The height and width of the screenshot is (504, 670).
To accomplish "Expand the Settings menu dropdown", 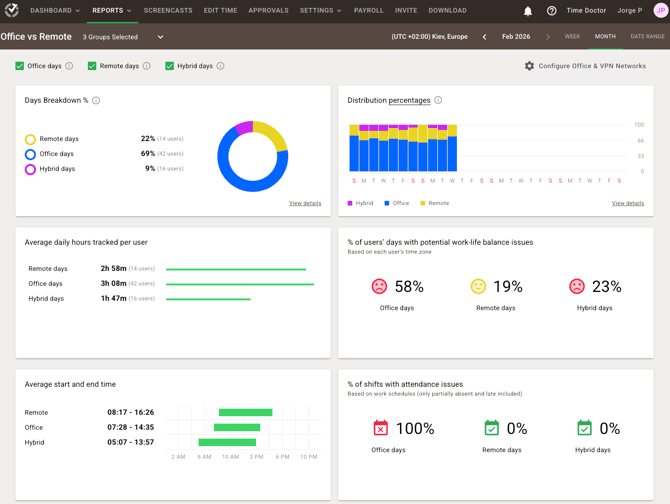I will click(320, 11).
